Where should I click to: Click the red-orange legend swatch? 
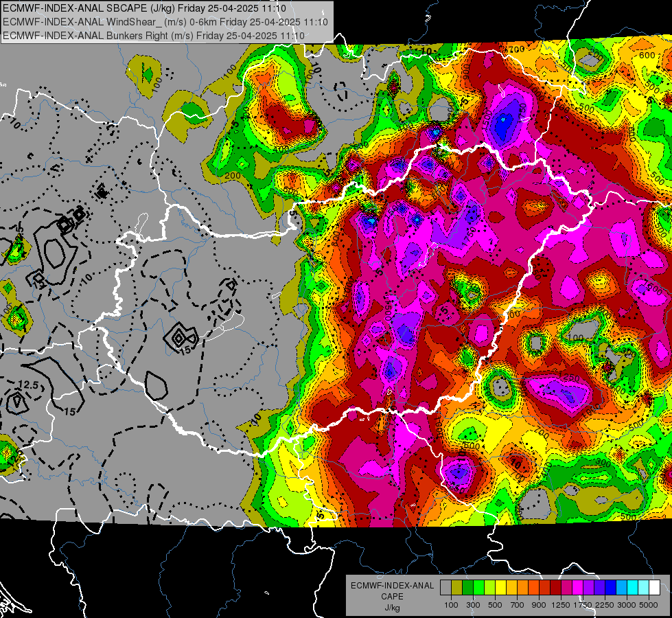(x=533, y=588)
